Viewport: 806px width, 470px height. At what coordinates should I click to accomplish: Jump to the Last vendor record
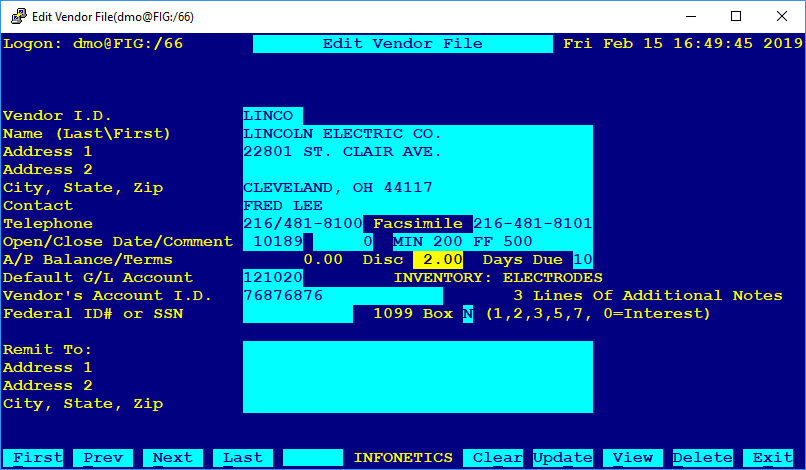243,458
